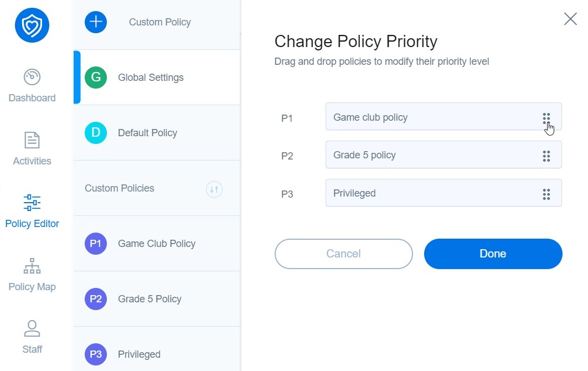This screenshot has height=371, width=588.
Task: Open the P3 Privileged policy
Action: tap(139, 354)
